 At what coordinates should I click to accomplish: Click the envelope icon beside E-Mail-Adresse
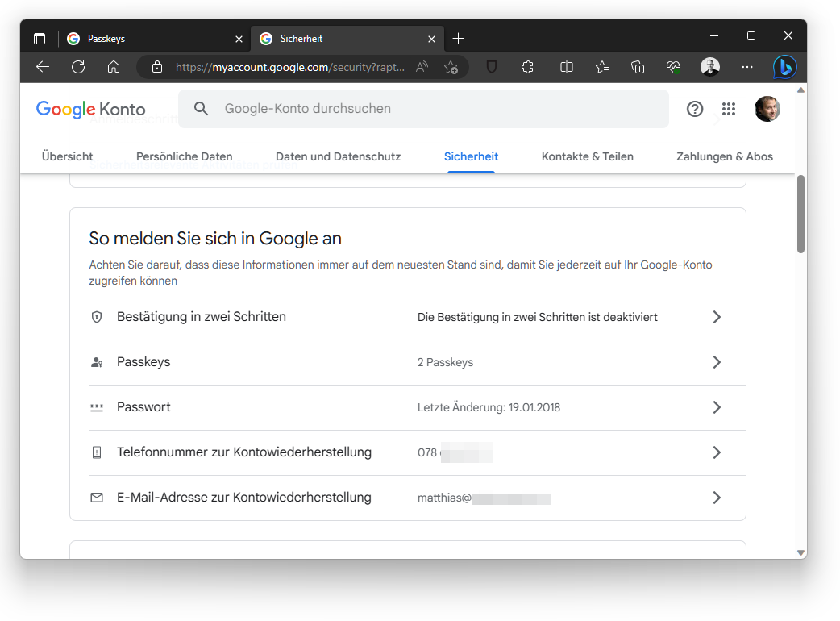(97, 498)
